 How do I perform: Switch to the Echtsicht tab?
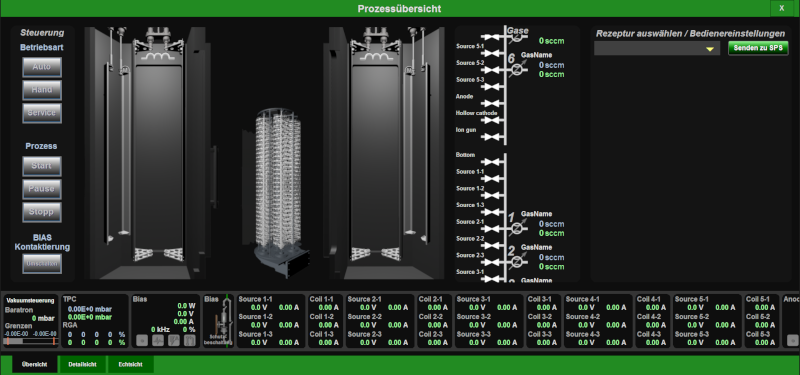pyautogui.click(x=131, y=365)
